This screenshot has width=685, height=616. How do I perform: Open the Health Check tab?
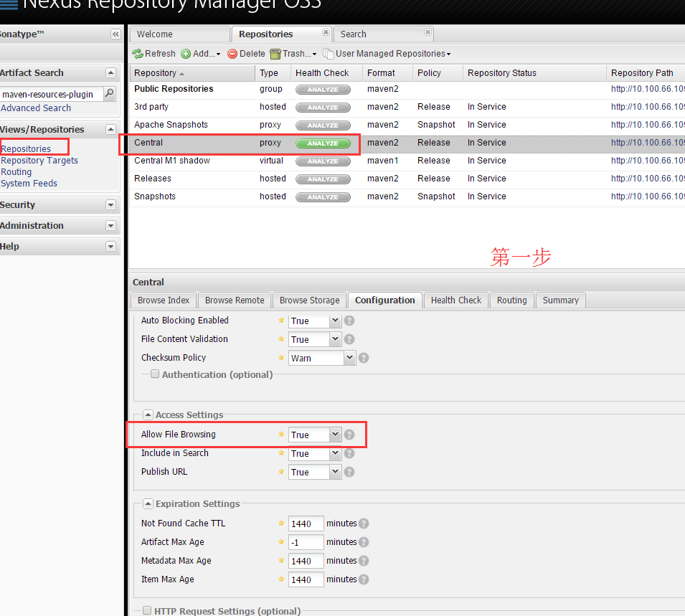pyautogui.click(x=456, y=300)
